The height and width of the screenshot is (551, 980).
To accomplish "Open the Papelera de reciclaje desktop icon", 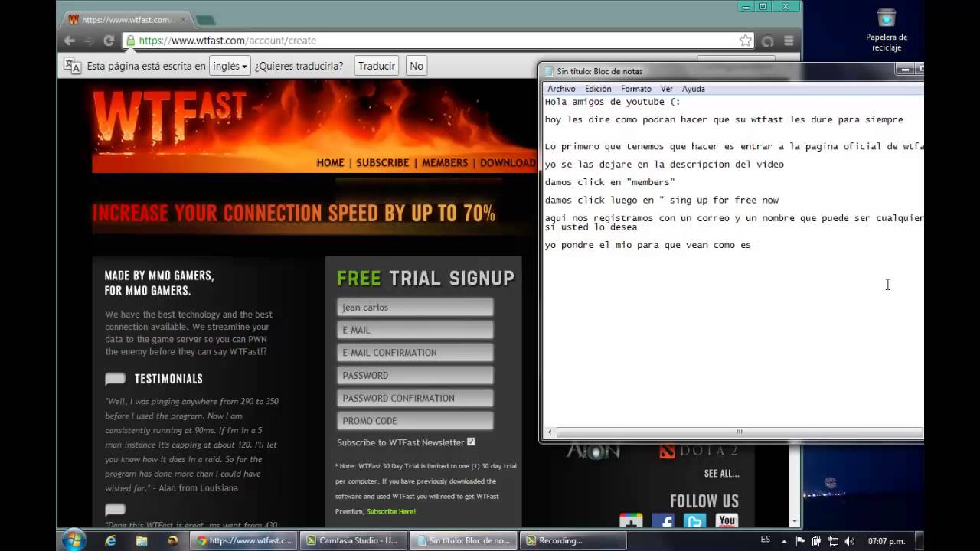I will pos(886,30).
